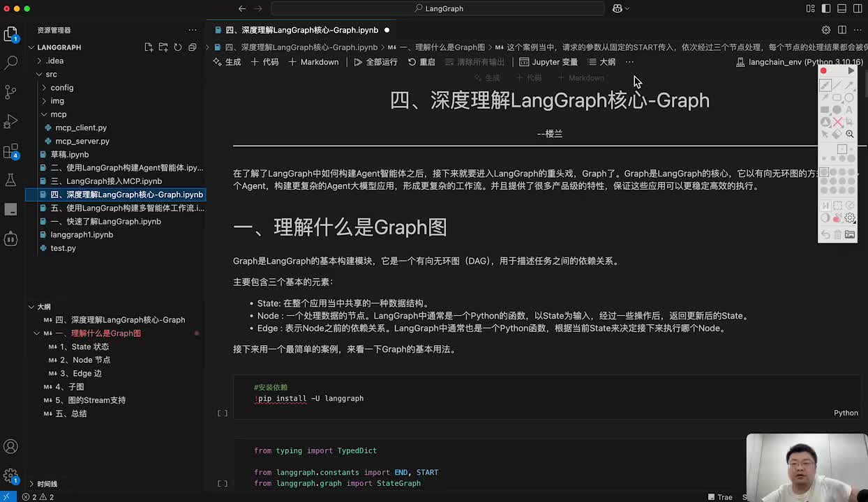Open the Testing flask view
The height and width of the screenshot is (502, 868).
[x=10, y=180]
